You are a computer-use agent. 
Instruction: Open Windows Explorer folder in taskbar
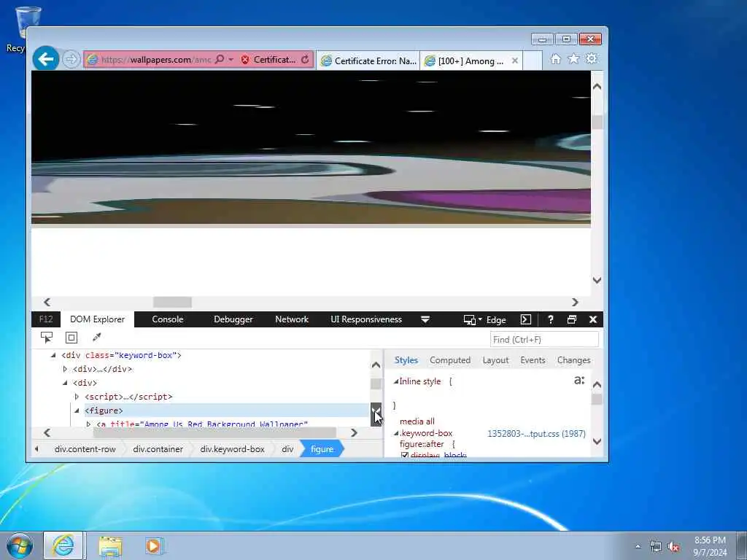point(111,546)
